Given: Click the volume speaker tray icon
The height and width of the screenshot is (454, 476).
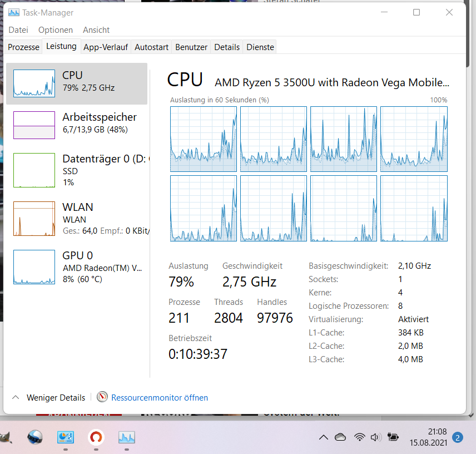Looking at the screenshot, I should pyautogui.click(x=375, y=438).
